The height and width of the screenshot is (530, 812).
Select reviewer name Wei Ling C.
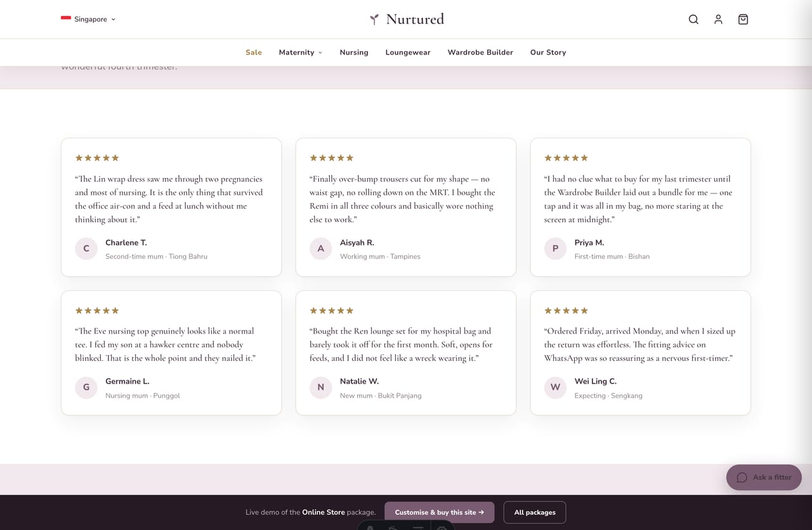(596, 382)
